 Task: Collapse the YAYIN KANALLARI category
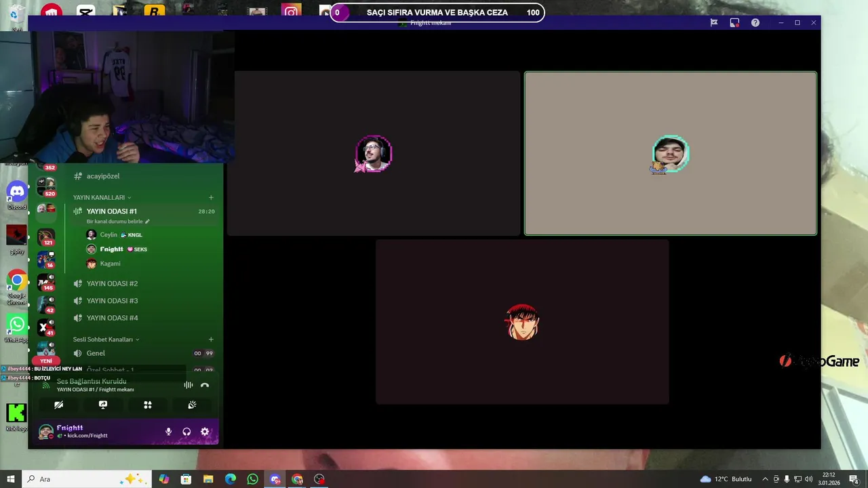pyautogui.click(x=102, y=197)
